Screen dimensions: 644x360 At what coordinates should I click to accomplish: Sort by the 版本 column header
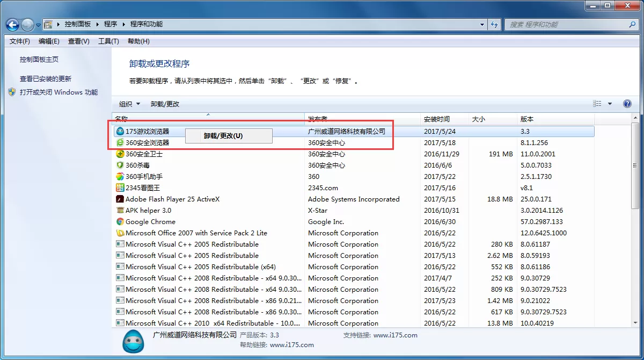pyautogui.click(x=555, y=119)
